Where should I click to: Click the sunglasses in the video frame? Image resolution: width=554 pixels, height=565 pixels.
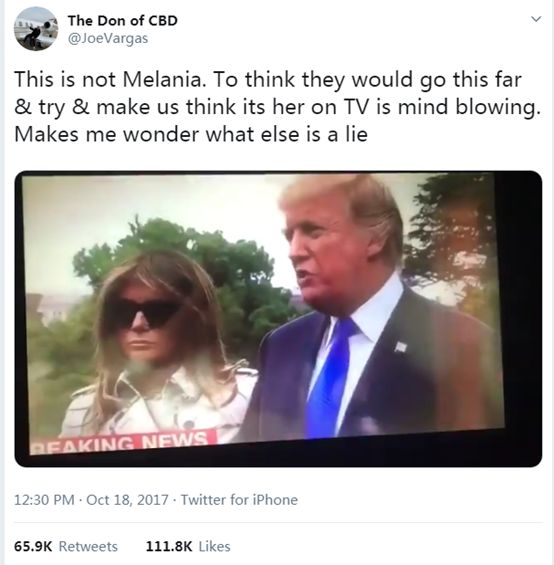pyautogui.click(x=146, y=314)
